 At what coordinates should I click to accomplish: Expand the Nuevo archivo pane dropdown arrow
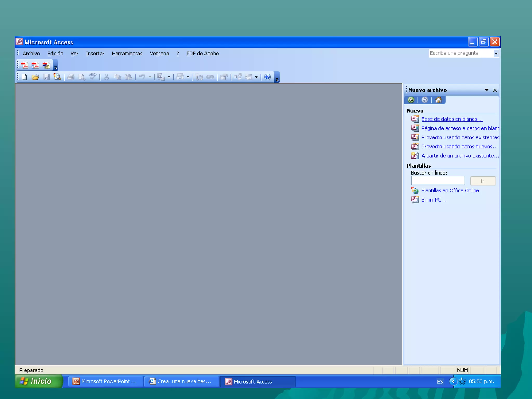(x=487, y=90)
